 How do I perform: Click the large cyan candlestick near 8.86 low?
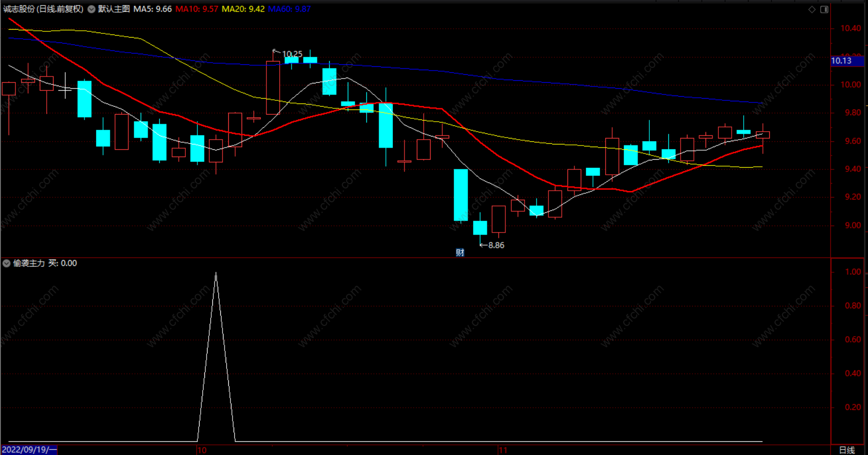pos(461,195)
